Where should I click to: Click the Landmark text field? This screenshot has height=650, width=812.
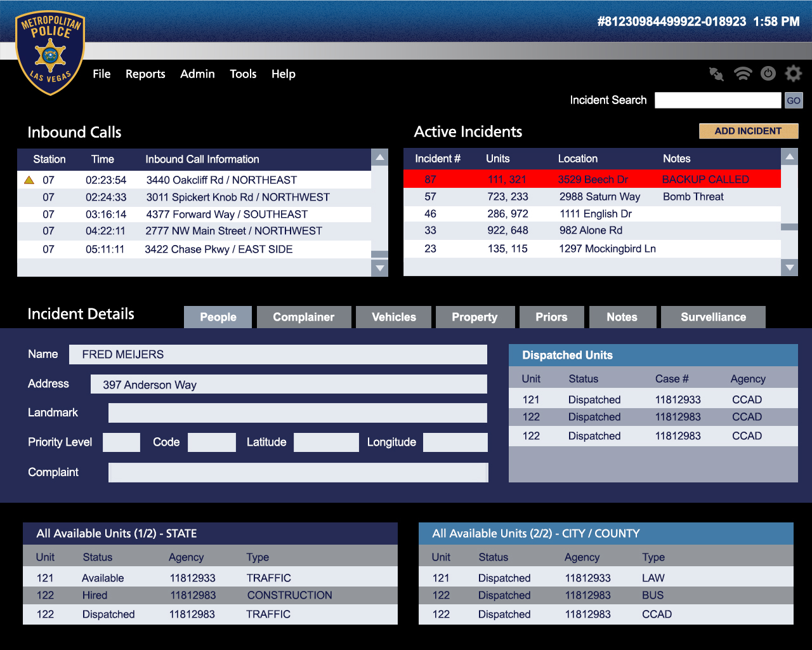[x=298, y=413]
